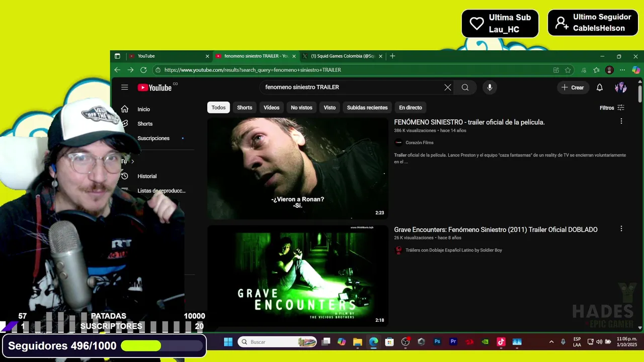Select the Visto filter chip
The height and width of the screenshot is (362, 644).
pos(330,108)
